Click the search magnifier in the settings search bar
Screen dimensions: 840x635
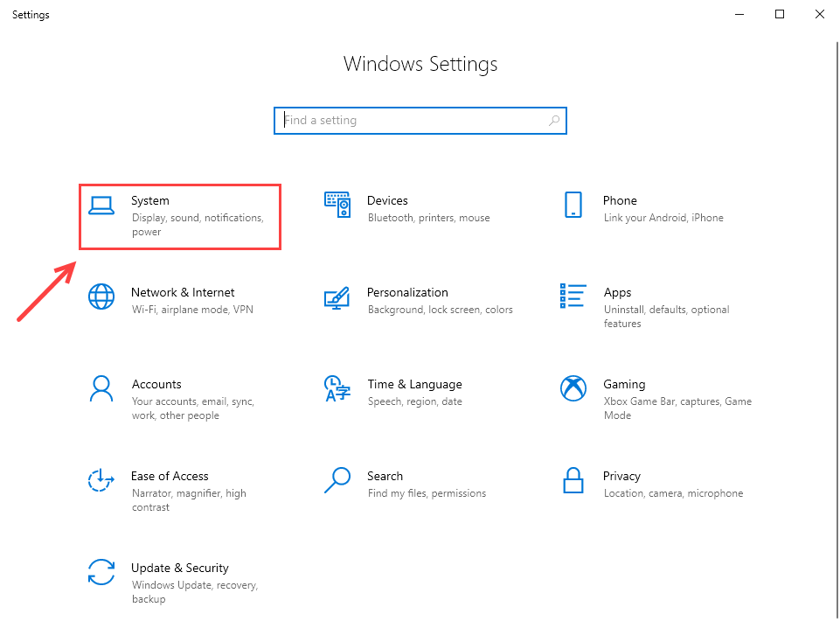554,120
